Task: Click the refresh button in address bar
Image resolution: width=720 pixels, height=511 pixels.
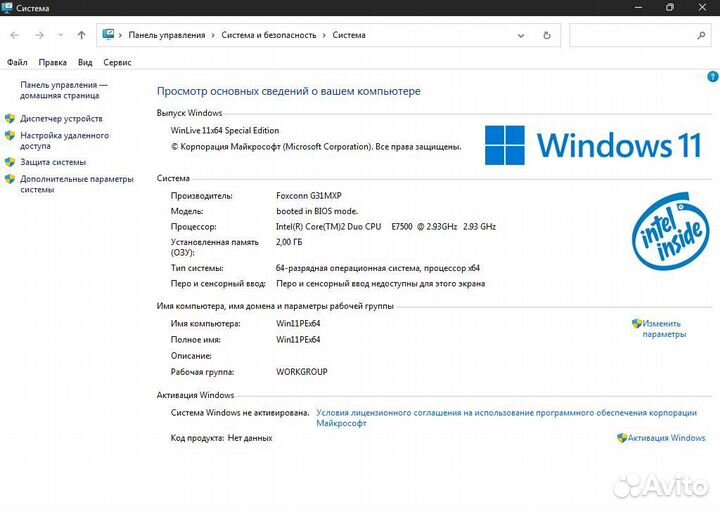Action: [546, 35]
